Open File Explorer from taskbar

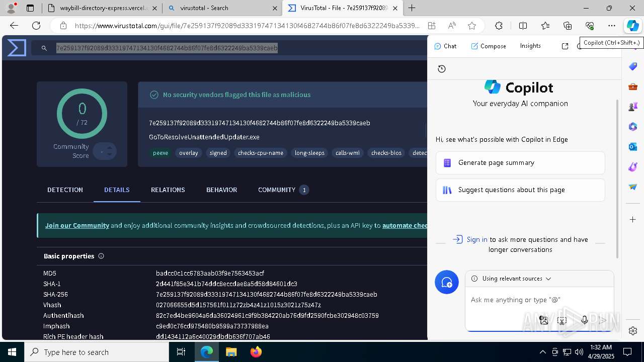click(231, 352)
